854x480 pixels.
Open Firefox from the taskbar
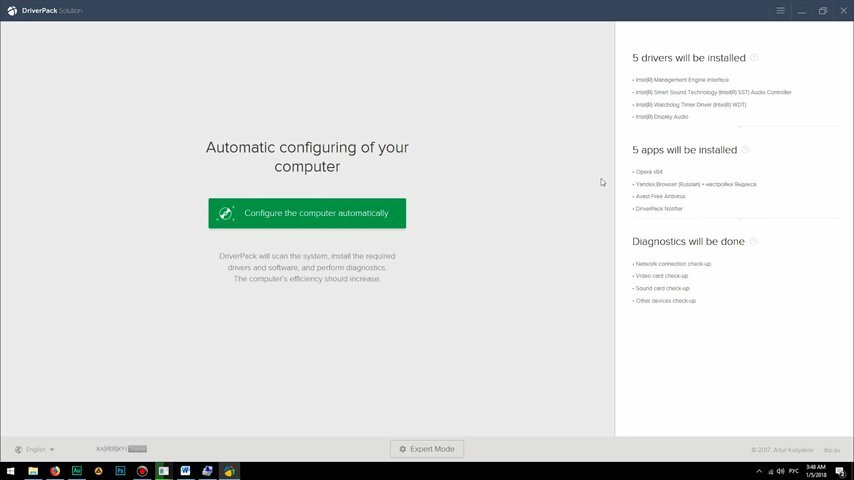click(55, 471)
